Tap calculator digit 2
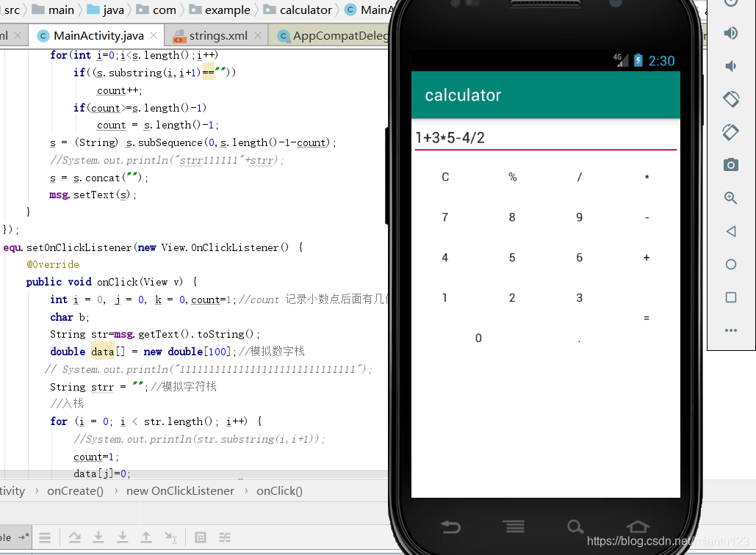The height and width of the screenshot is (555, 756). tap(512, 298)
